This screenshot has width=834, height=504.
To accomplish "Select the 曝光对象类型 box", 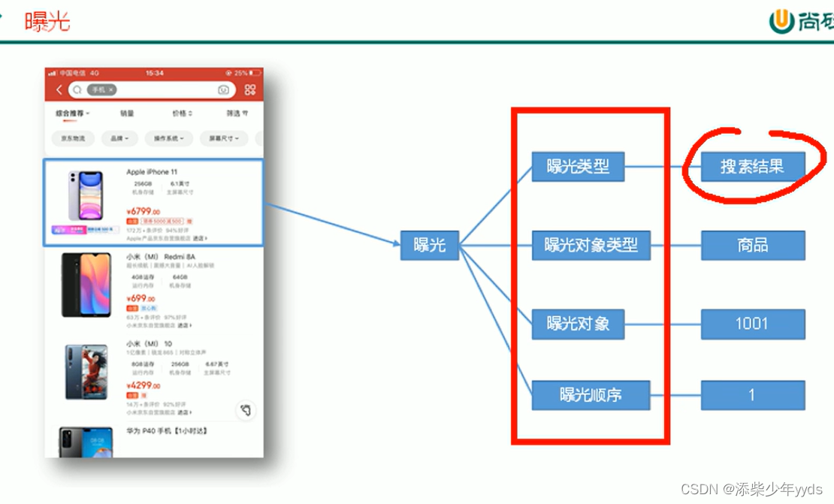I will pos(591,245).
